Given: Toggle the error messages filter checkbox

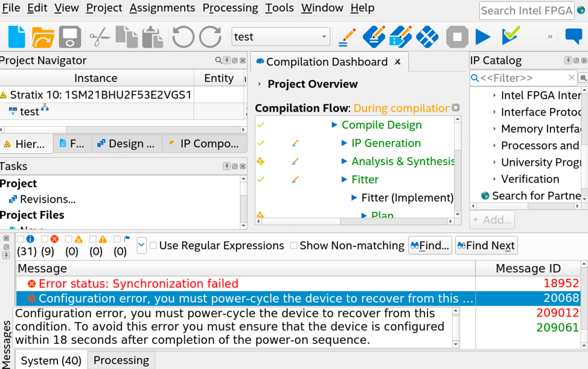Looking at the screenshot, I should point(45,239).
